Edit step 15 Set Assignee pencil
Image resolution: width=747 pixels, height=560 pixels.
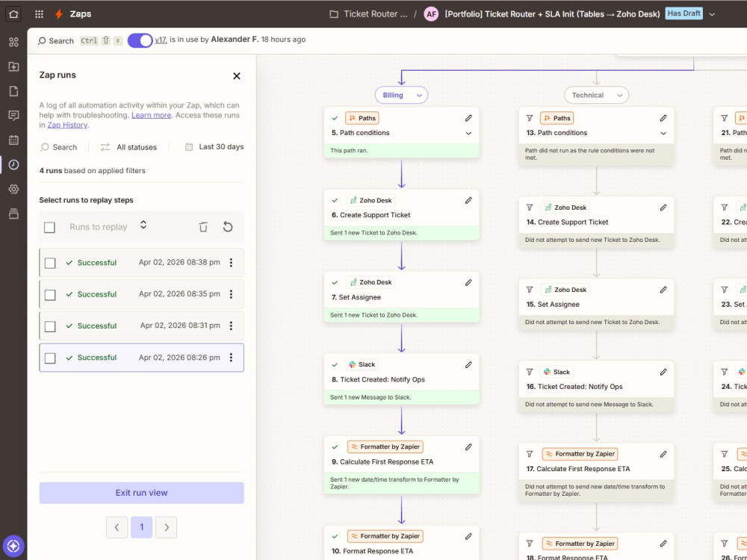tap(663, 290)
